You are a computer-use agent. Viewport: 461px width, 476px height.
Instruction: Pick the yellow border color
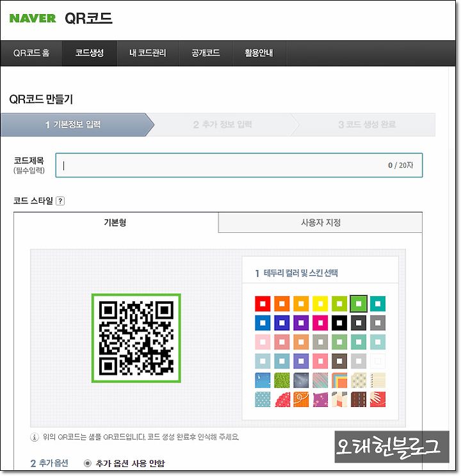point(320,303)
